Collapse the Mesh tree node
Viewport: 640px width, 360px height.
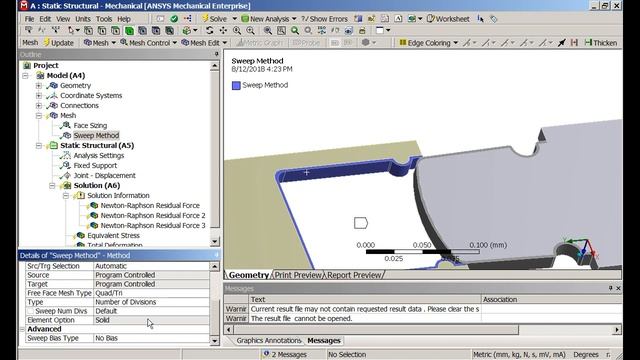(39, 116)
